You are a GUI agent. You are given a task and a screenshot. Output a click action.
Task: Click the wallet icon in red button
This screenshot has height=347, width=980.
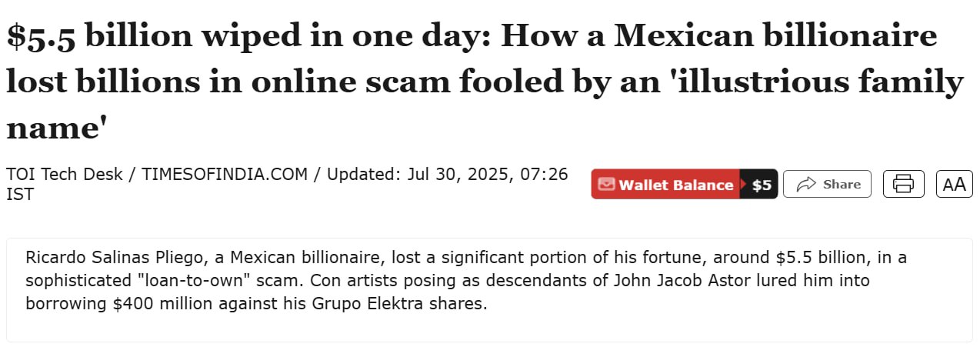coord(606,185)
